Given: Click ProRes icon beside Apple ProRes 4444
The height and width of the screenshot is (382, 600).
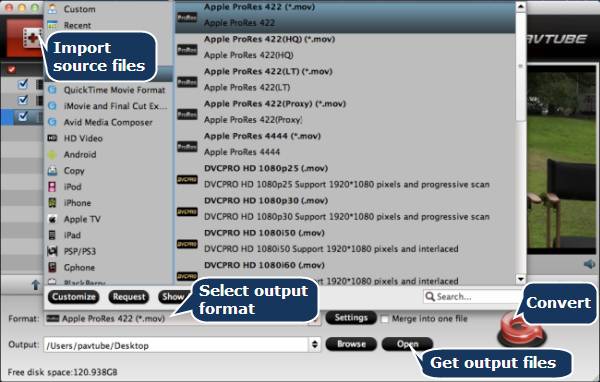Looking at the screenshot, I should point(187,147).
